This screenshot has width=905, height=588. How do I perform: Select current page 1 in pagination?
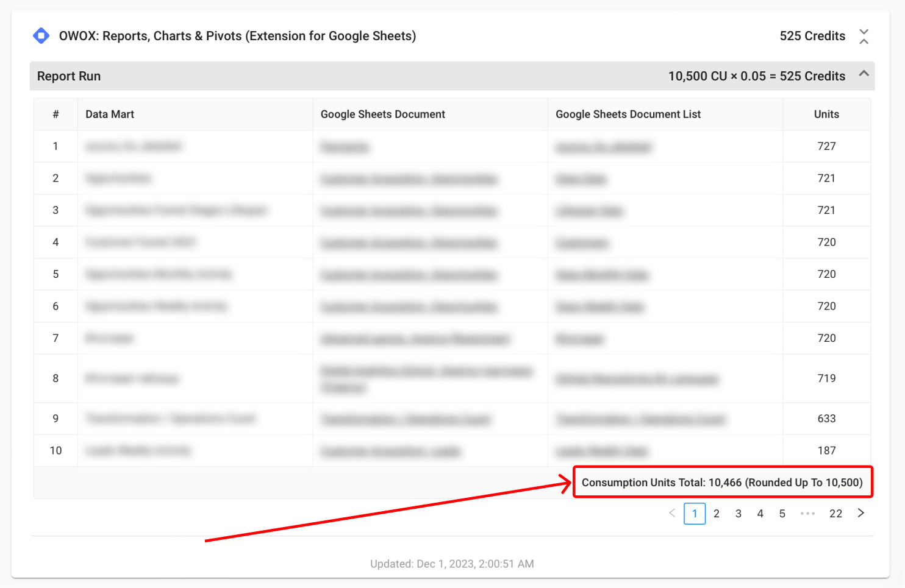click(x=695, y=514)
